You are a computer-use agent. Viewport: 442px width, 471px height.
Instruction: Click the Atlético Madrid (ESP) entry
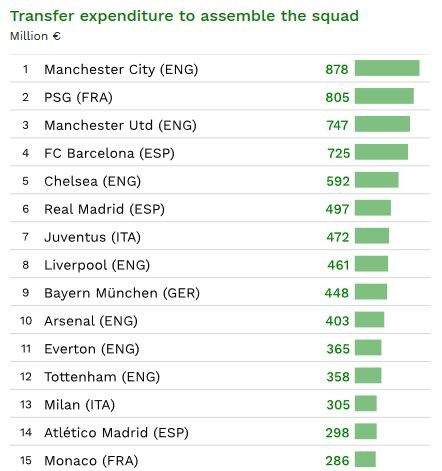coord(116,433)
